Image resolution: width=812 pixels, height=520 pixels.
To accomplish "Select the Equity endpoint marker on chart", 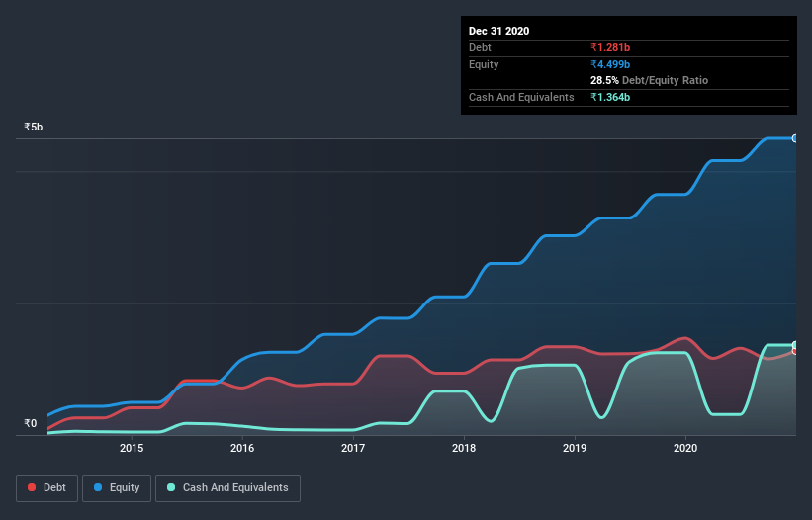I will point(795,138).
